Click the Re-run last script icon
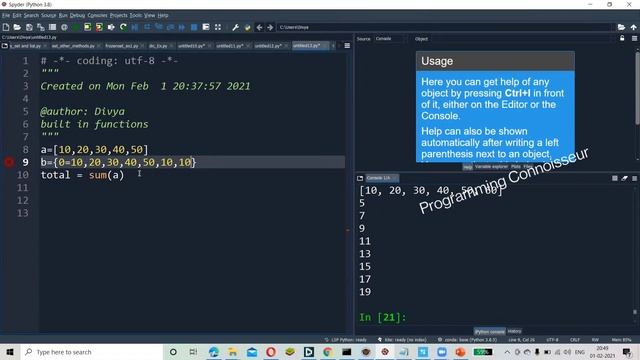Image resolution: width=640 pixels, height=360 pixels. [x=123, y=27]
